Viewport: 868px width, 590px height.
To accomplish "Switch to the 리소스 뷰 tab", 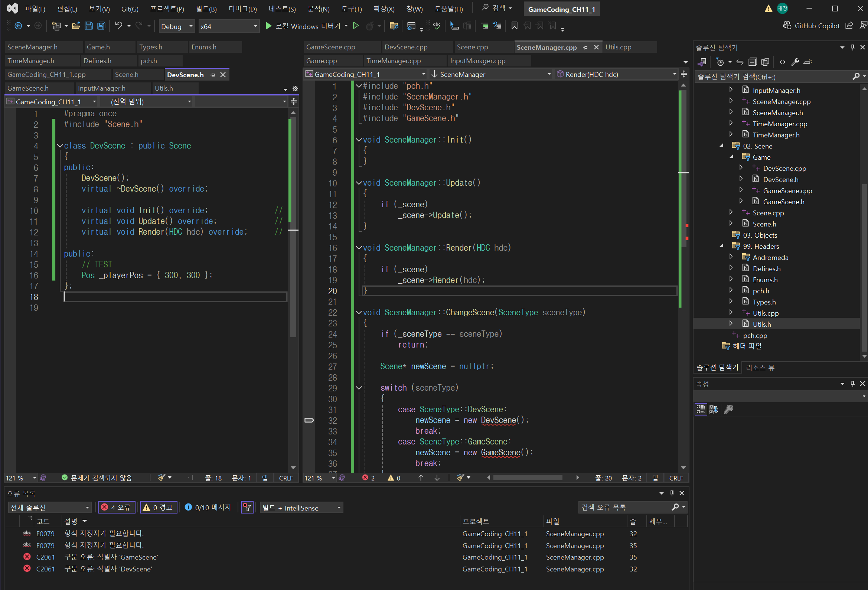I will (760, 368).
